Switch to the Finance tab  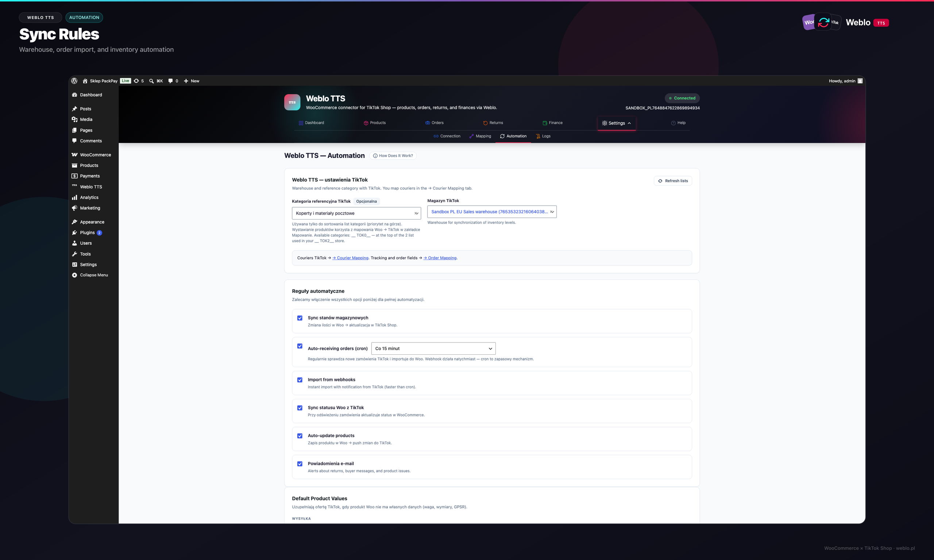[553, 123]
